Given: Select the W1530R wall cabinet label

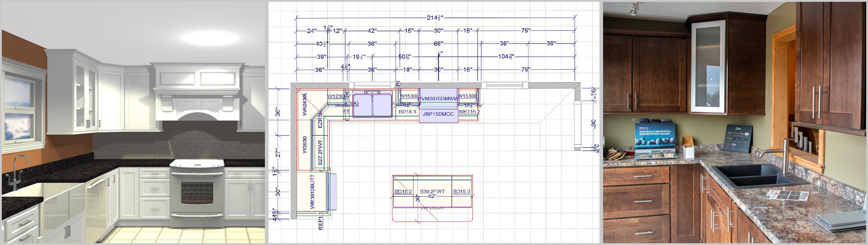Looking at the screenshot, I should tap(467, 96).
